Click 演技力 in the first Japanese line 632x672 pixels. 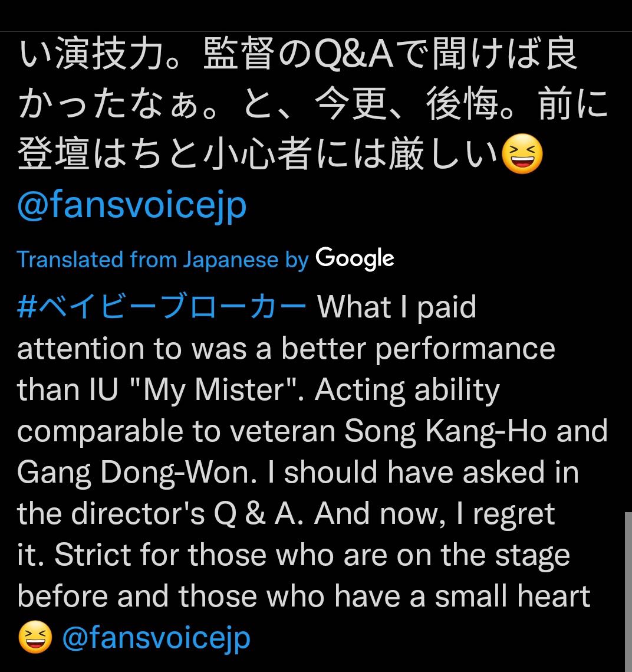[110, 54]
